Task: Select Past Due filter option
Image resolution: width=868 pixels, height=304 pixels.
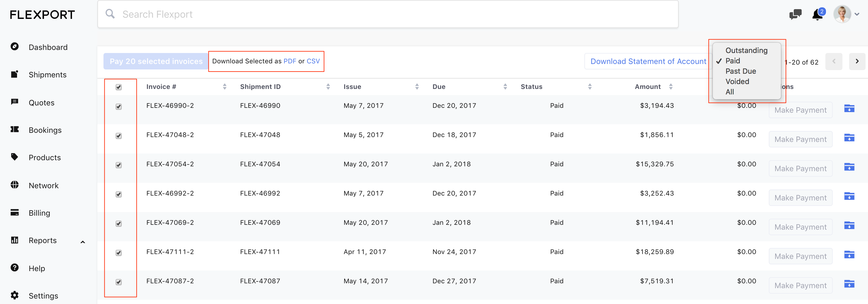Action: [x=747, y=71]
